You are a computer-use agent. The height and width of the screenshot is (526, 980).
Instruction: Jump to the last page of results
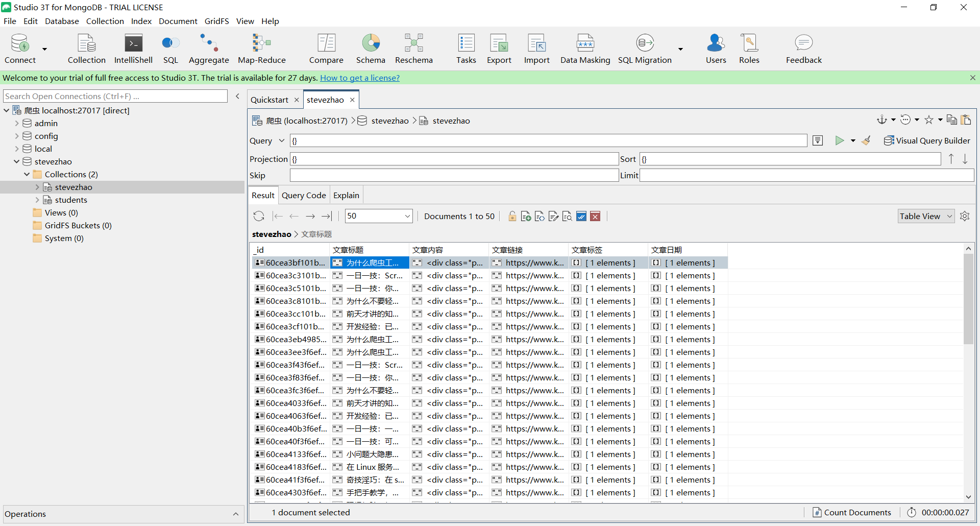[327, 216]
